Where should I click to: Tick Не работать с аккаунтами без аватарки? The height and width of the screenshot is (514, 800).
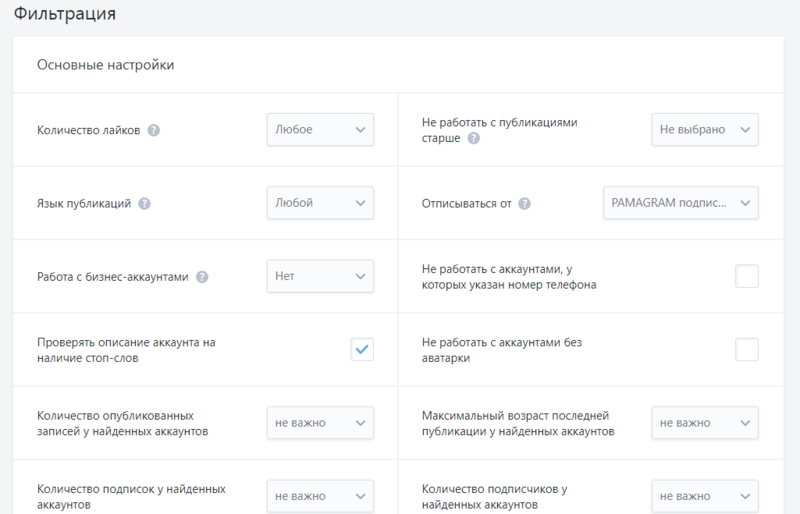pos(746,349)
